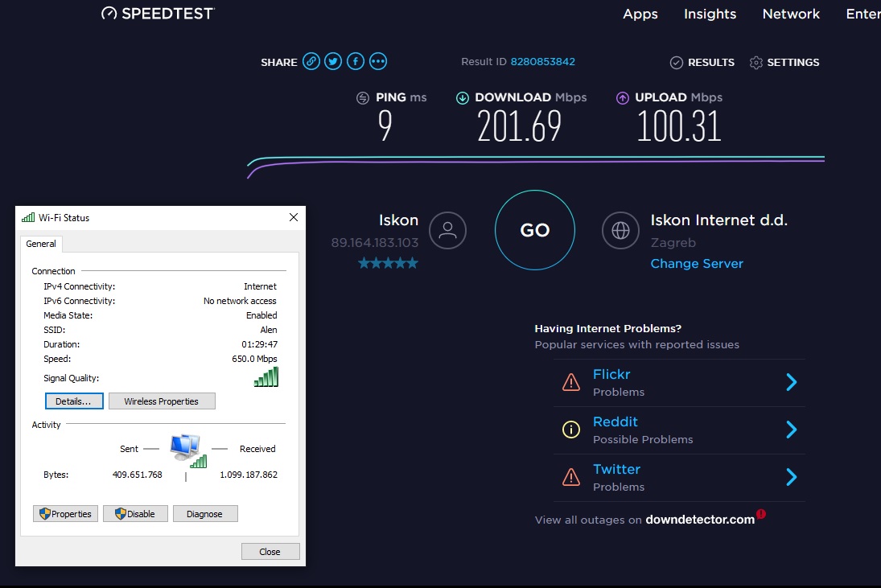
Task: Click received bytes 1.099.187.862
Action: (249, 475)
